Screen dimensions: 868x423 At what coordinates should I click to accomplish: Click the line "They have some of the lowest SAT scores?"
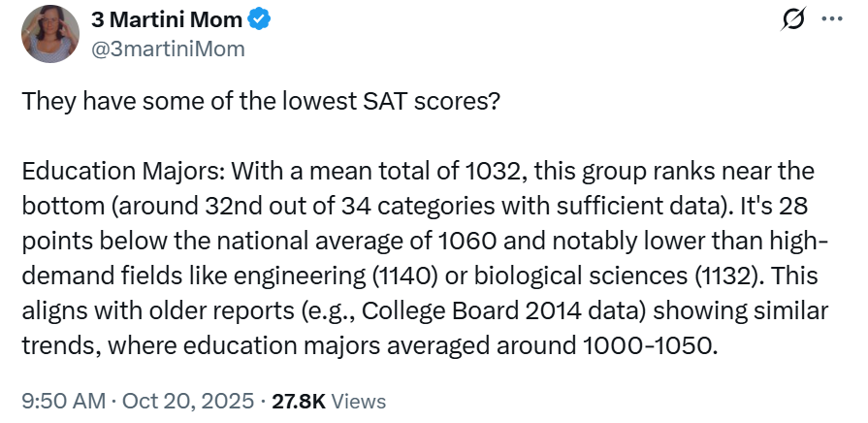coord(261,101)
